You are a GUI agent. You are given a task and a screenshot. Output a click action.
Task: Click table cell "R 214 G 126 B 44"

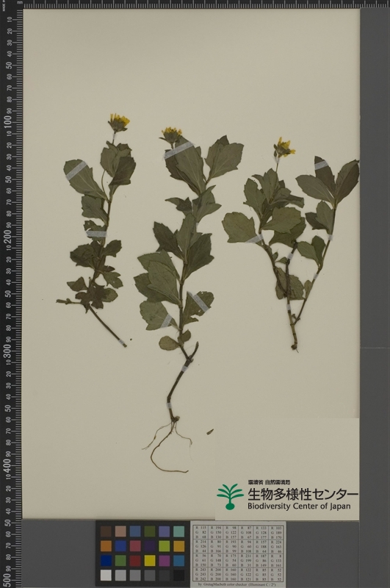pyautogui.click(x=201, y=546)
